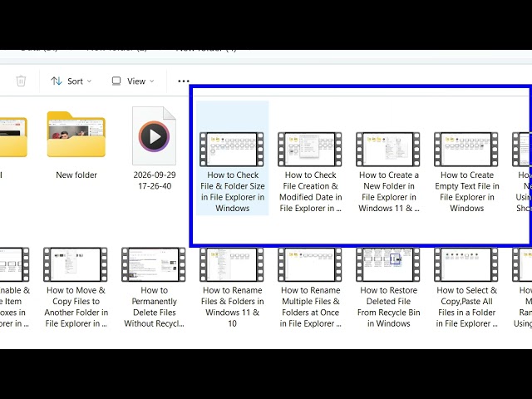This screenshot has width=532, height=399.
Task: Open the Sort dropdown
Action: click(71, 81)
